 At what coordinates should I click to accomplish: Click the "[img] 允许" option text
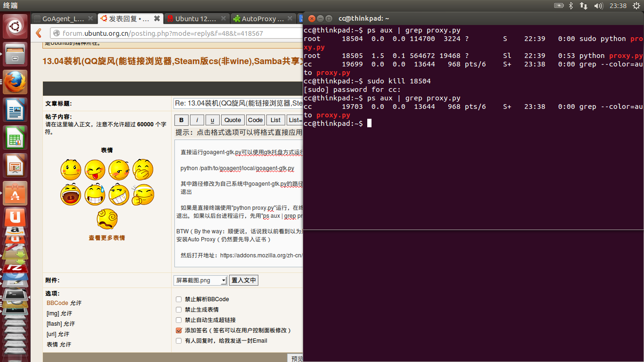59,313
